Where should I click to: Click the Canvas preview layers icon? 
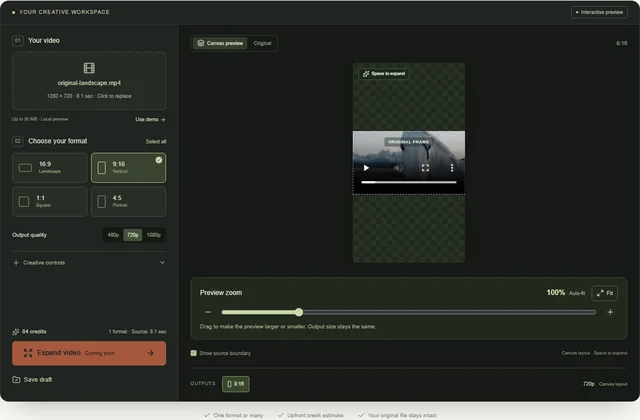click(x=200, y=43)
